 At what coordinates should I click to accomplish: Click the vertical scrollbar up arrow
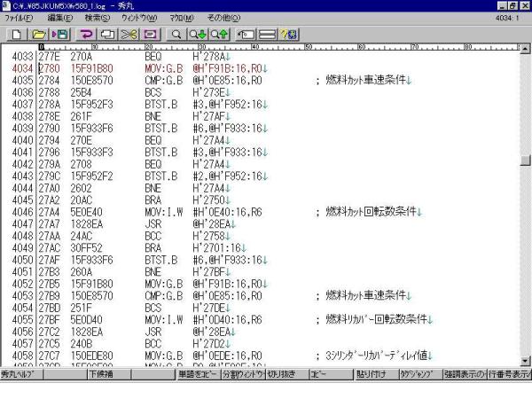tap(525, 50)
